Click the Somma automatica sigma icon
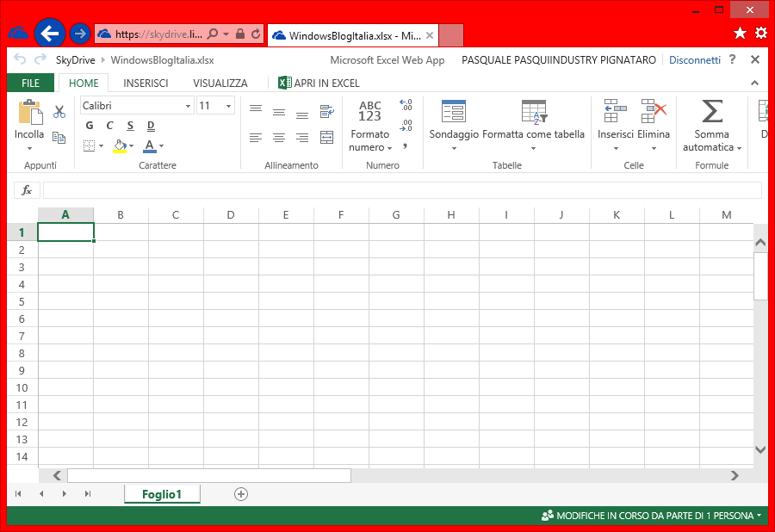This screenshot has width=775, height=532. pyautogui.click(x=712, y=111)
